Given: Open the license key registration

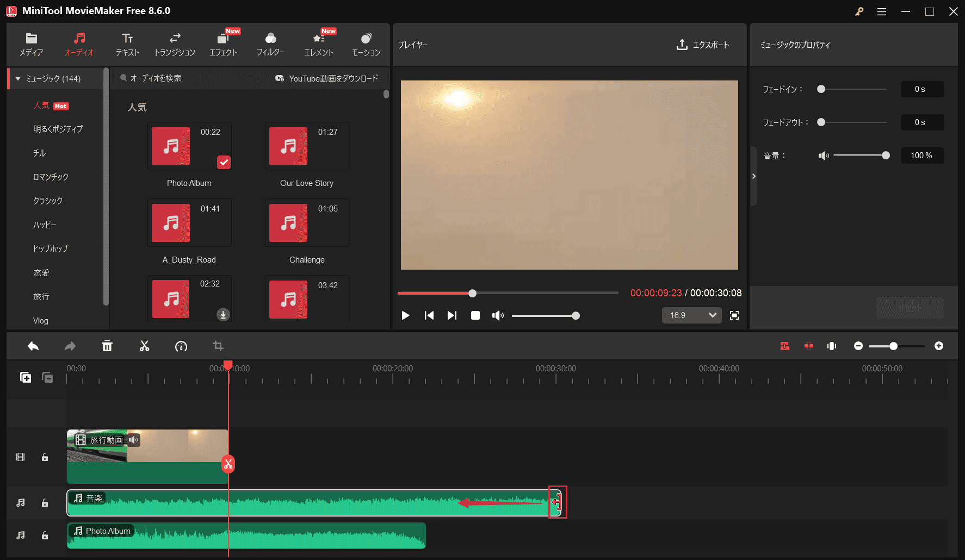Looking at the screenshot, I should pyautogui.click(x=859, y=11).
